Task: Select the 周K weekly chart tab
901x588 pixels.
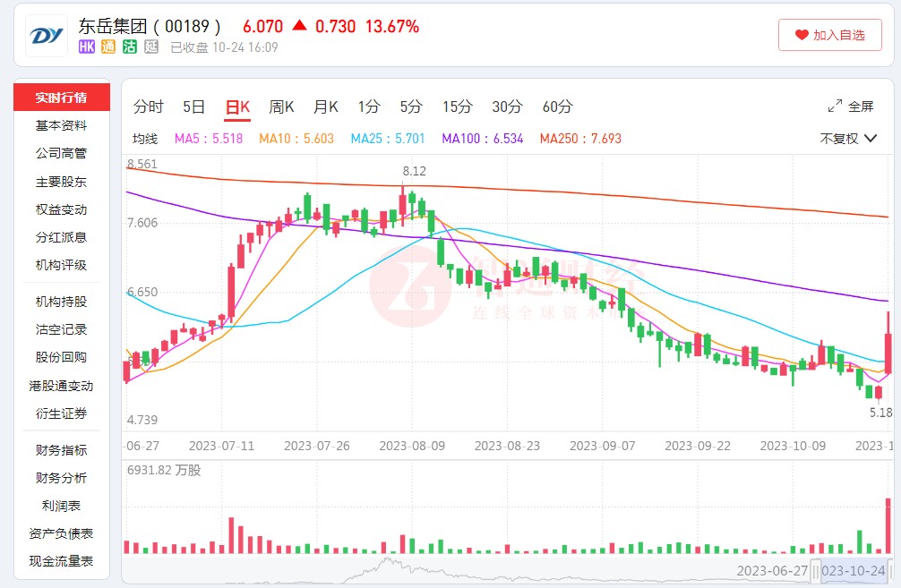Action: click(x=281, y=107)
